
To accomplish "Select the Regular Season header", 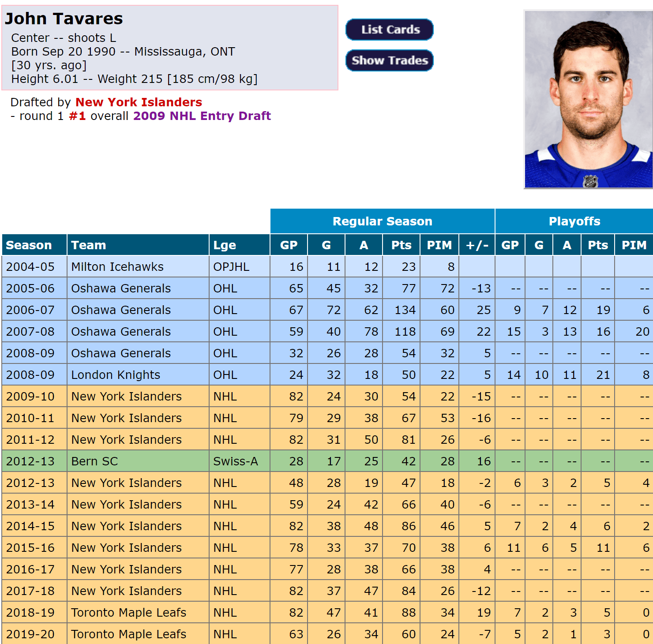I will [x=382, y=221].
